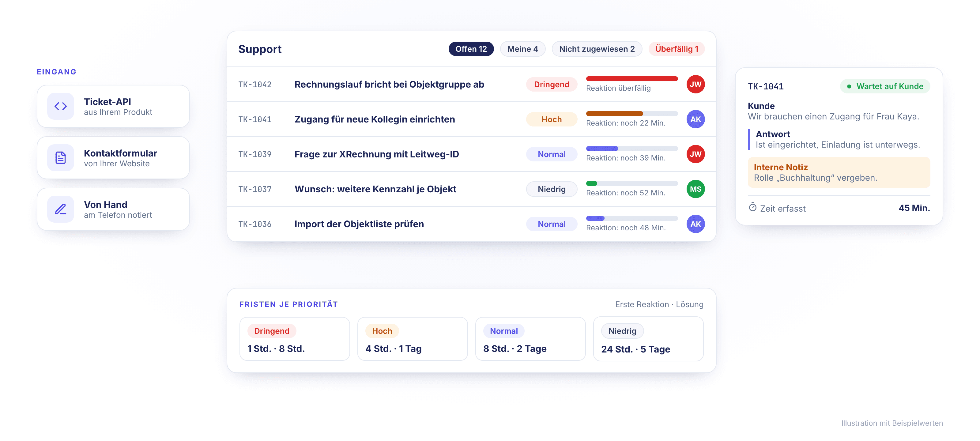The image size is (980, 441).
Task: Click the Niedrig deadline card with 24 Std.
Action: pyautogui.click(x=648, y=339)
